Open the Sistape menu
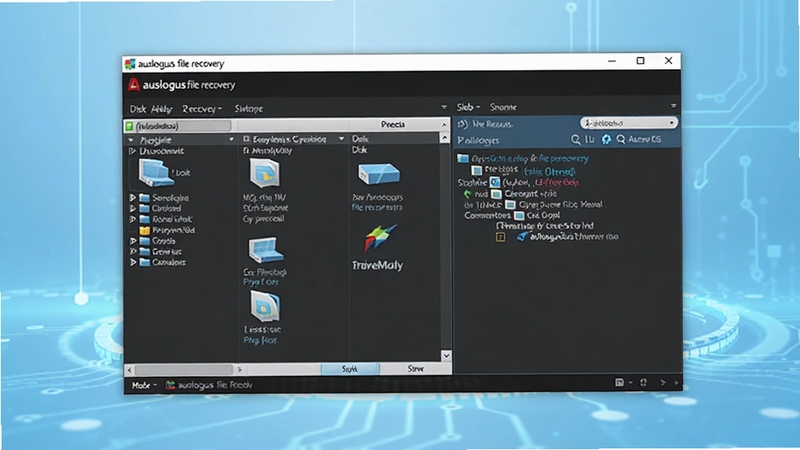The image size is (800, 450). (x=248, y=109)
